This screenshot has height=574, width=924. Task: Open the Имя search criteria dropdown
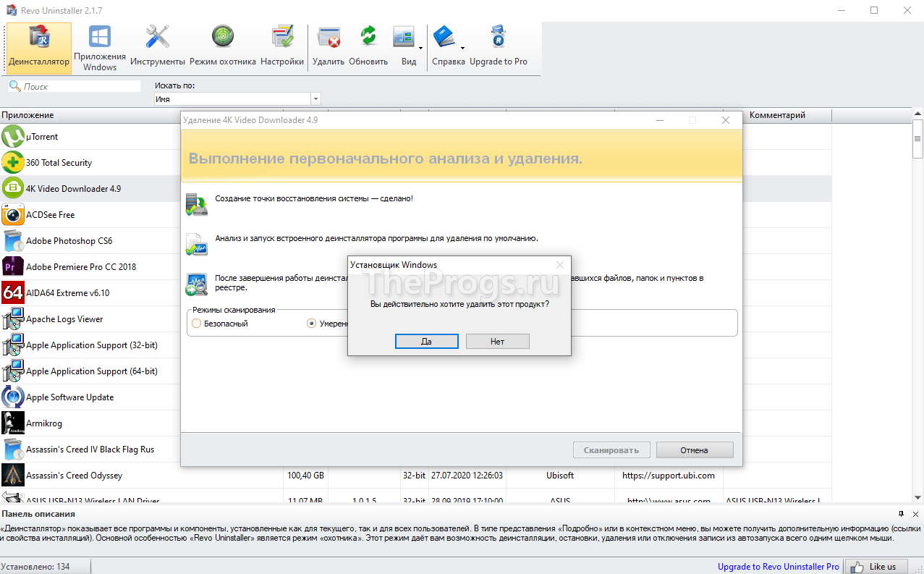pos(315,98)
